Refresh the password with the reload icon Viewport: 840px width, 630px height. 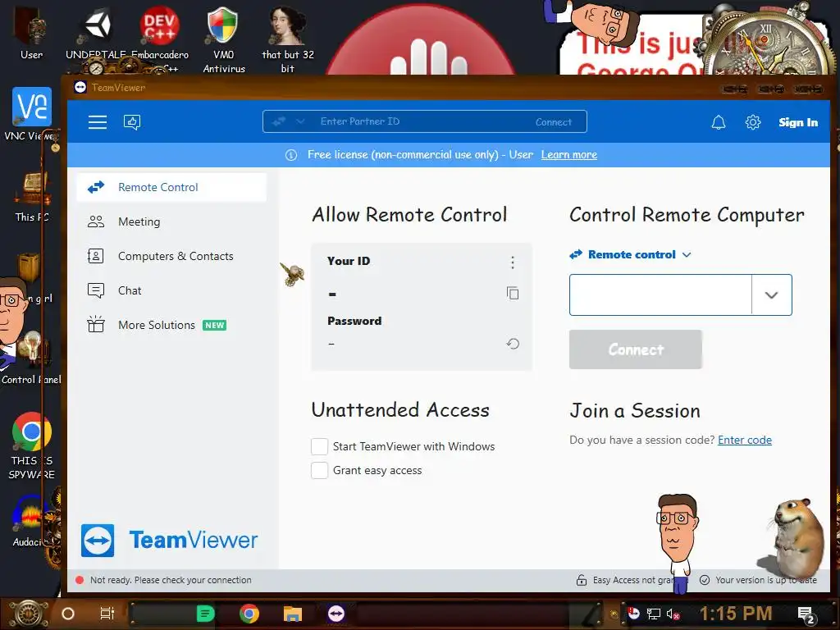click(x=513, y=344)
